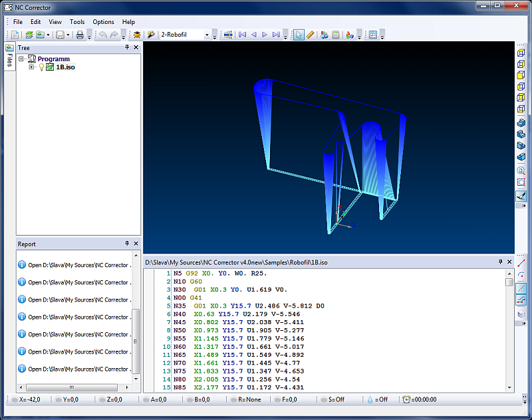The width and height of the screenshot is (532, 420).
Task: Click the Print icon in toolbar
Action: pyautogui.click(x=80, y=35)
